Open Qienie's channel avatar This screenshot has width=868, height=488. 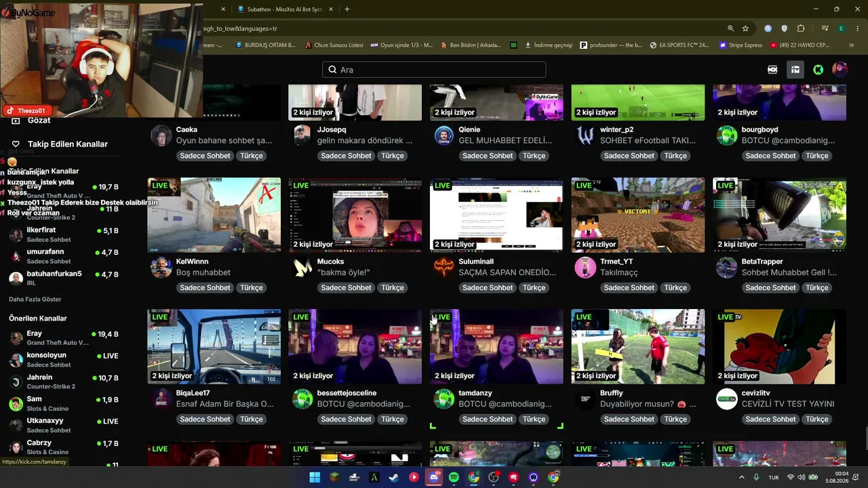pos(443,135)
